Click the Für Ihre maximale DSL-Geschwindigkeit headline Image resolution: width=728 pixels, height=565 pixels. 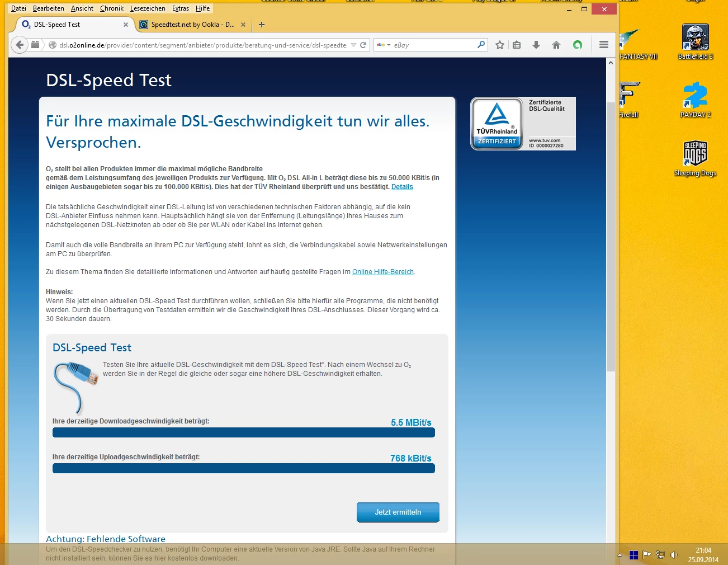pyautogui.click(x=238, y=131)
